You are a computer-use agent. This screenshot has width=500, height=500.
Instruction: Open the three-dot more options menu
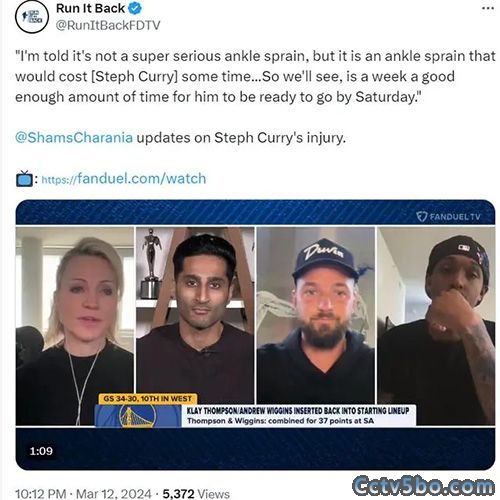coord(488,8)
